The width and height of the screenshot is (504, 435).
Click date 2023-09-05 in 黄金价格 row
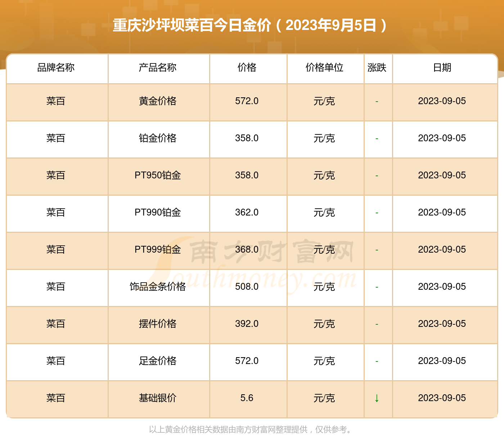(x=442, y=101)
